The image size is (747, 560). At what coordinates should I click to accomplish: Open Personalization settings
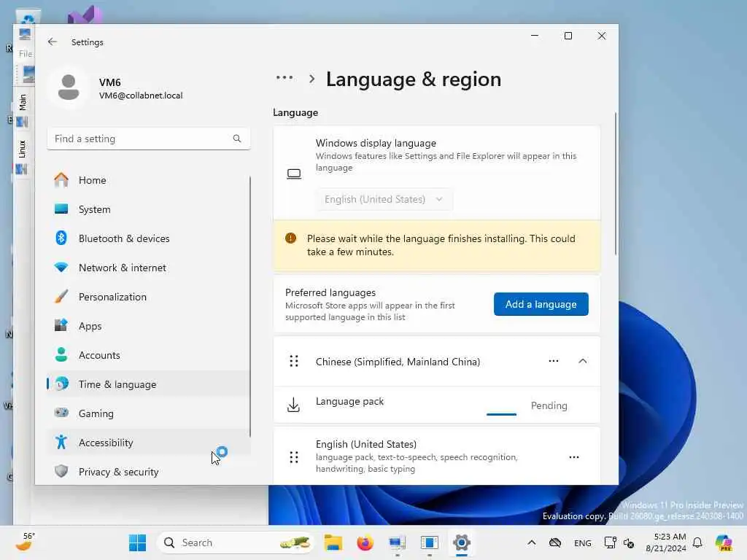[x=149, y=297]
